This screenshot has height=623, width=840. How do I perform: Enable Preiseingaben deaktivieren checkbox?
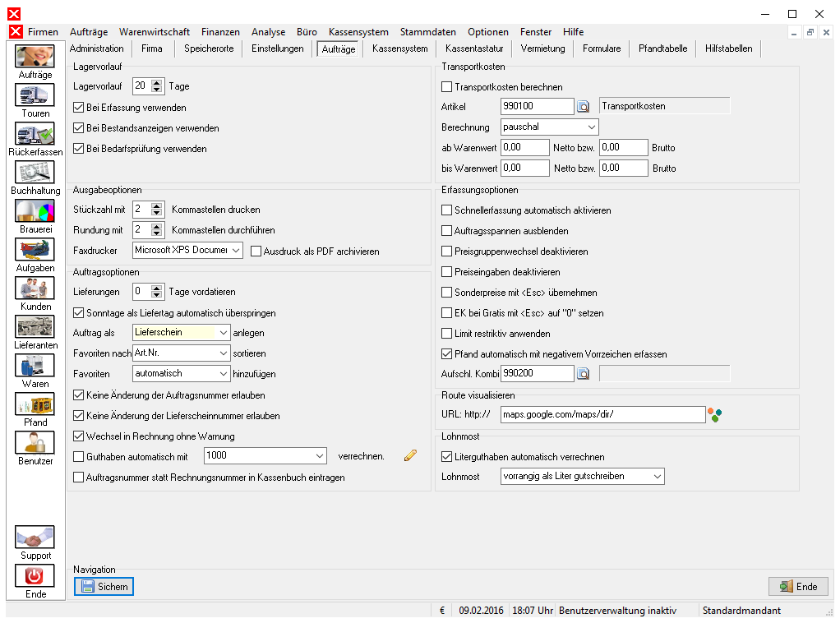coord(447,272)
